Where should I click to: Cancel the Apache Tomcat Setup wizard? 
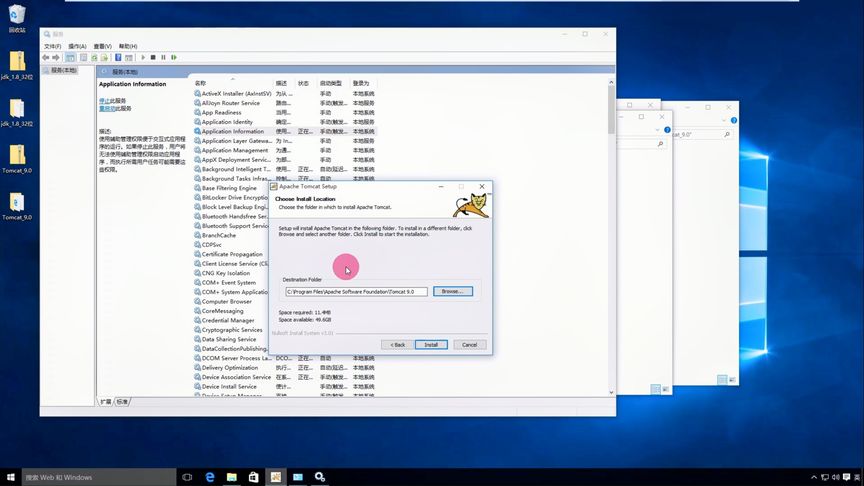[469, 344]
